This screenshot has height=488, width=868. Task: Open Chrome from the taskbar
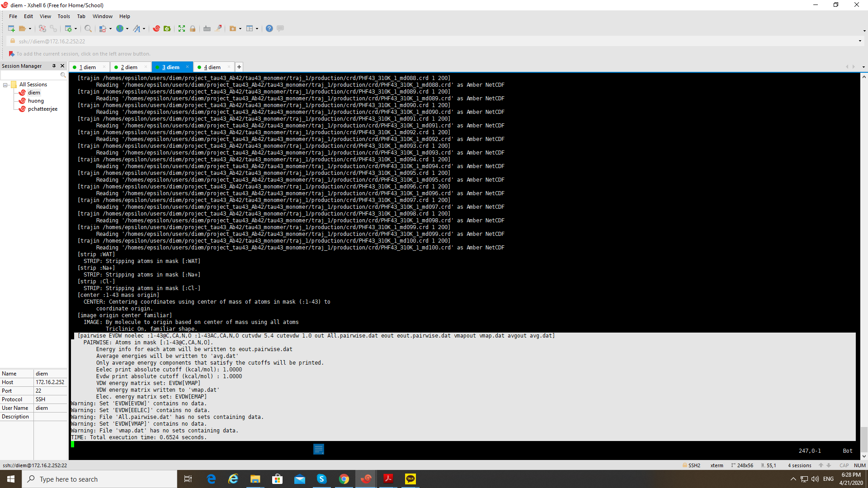coord(344,479)
